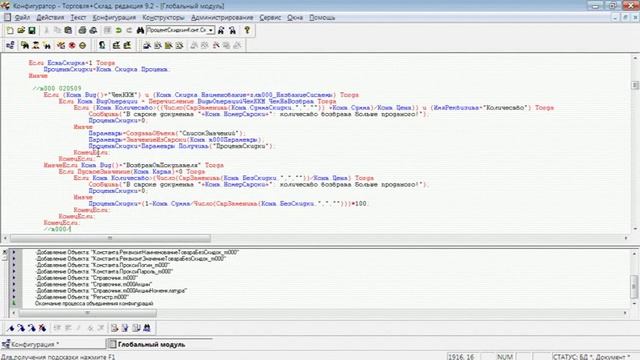Click the NUM indicator in status bar
Screen dimensions: 640x360
pos(505,357)
